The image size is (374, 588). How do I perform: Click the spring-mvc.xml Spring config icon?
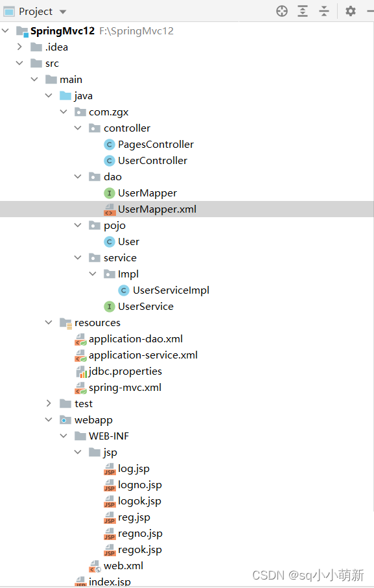[x=80, y=388]
